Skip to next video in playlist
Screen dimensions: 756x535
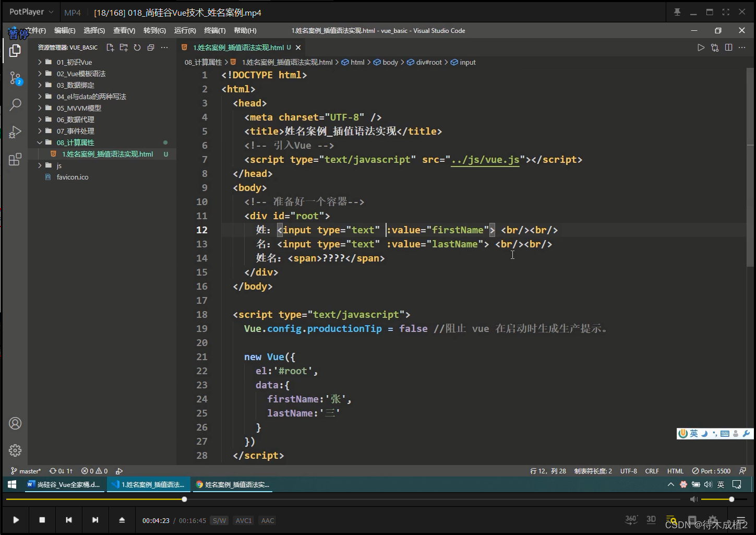(95, 520)
